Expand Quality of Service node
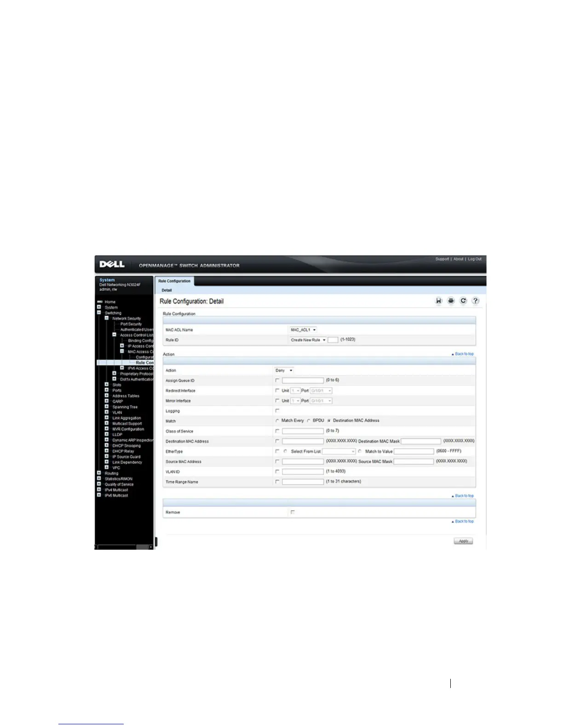Screen dimensions: 563x728 [99, 484]
